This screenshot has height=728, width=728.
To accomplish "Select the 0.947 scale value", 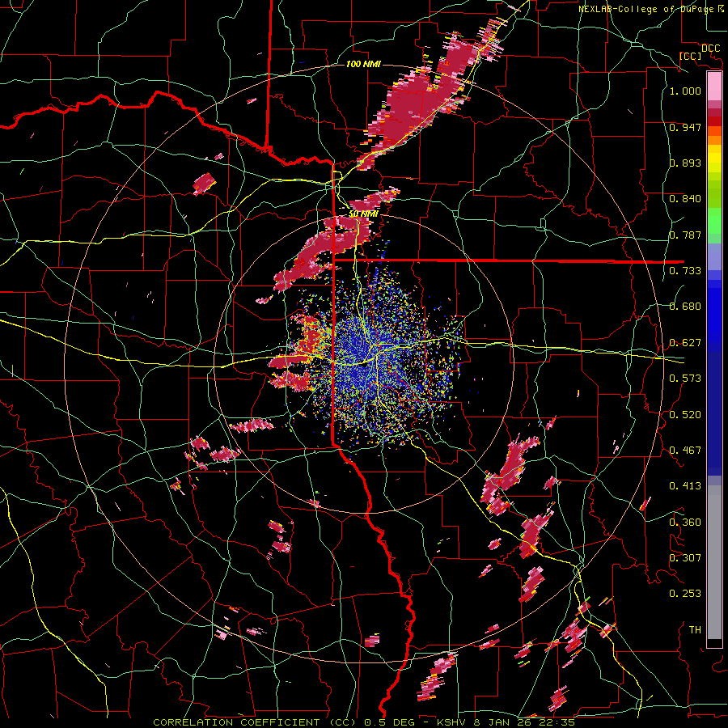I will (x=685, y=127).
